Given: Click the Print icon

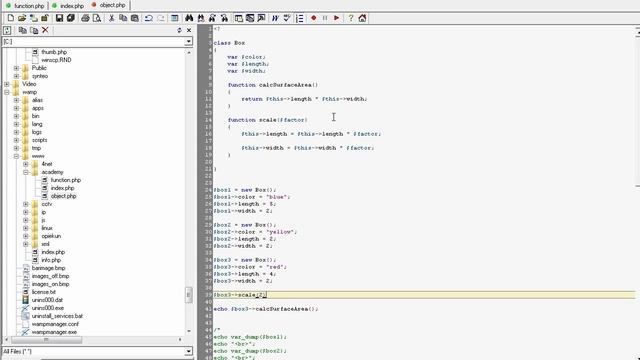Looking at the screenshot, I should coord(85,18).
